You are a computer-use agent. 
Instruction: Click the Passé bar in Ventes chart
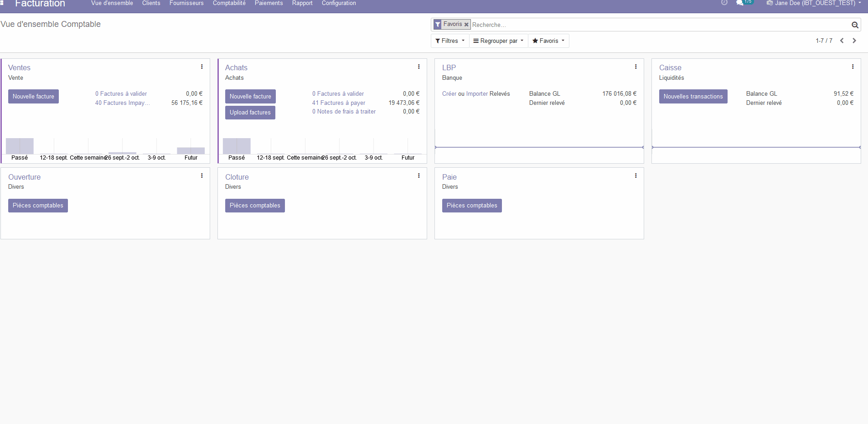coord(20,146)
